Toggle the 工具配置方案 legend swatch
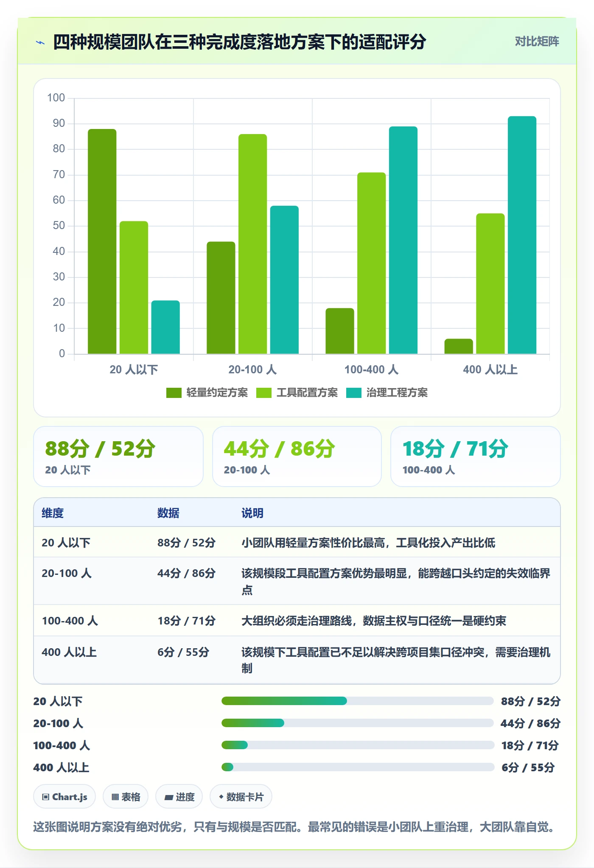594x868 pixels. point(263,393)
